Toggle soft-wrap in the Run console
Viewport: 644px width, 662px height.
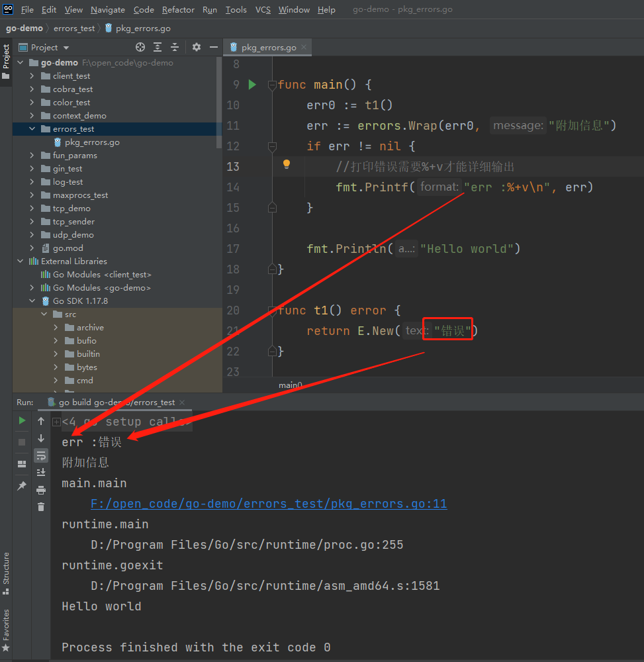[41, 455]
